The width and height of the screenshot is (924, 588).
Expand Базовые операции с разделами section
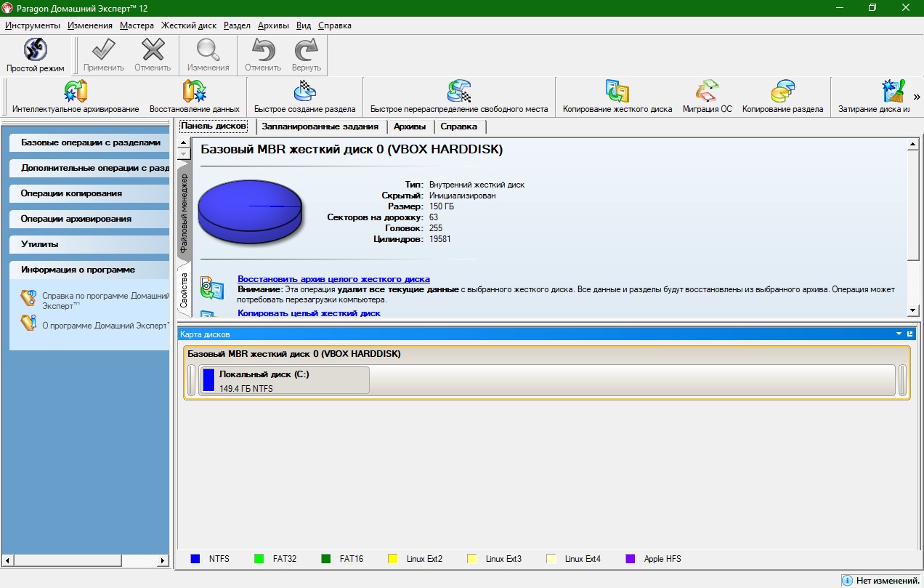[90, 142]
